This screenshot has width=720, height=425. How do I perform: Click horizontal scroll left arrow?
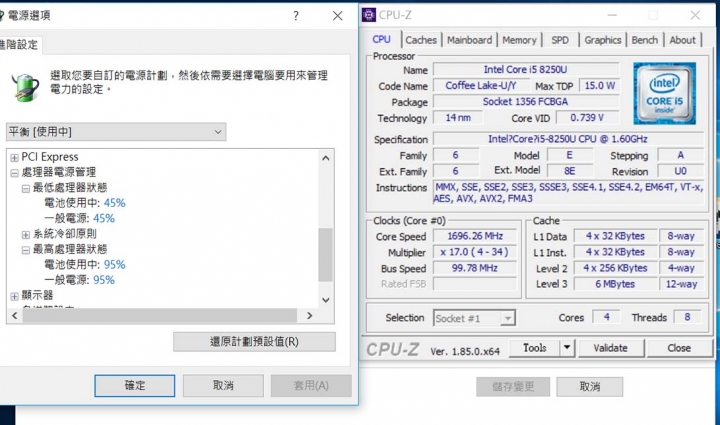[x=14, y=316]
